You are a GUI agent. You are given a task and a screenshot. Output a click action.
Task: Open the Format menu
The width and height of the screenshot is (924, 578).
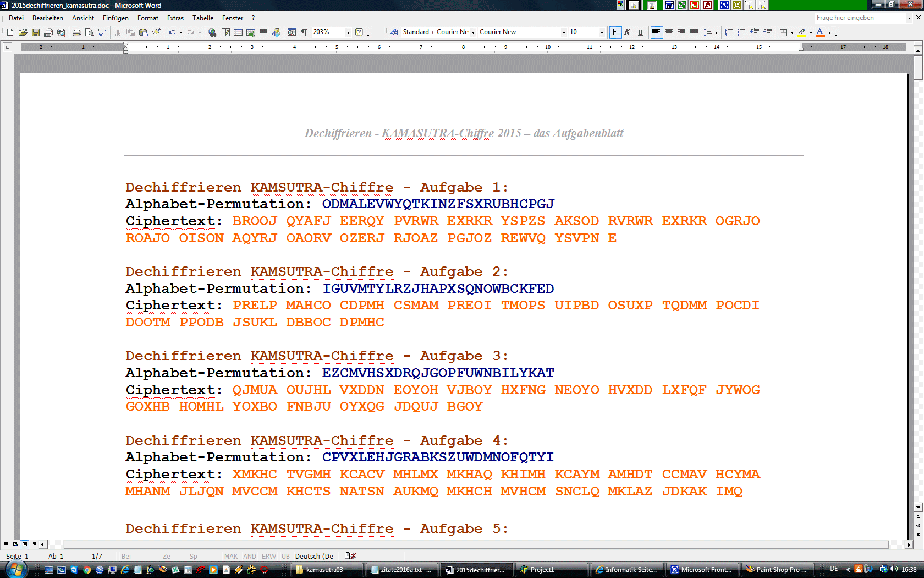pyautogui.click(x=148, y=18)
